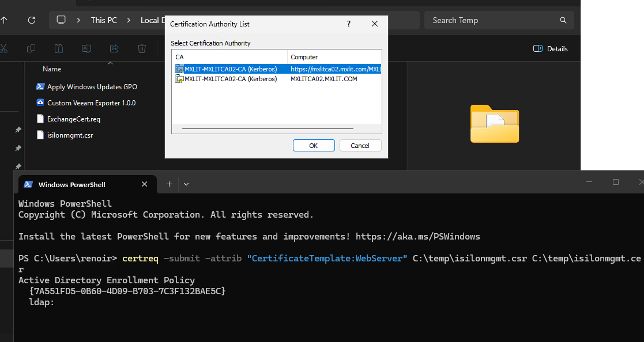Click the Share icon in Explorer toolbar
The image size is (644, 342).
coord(114,48)
